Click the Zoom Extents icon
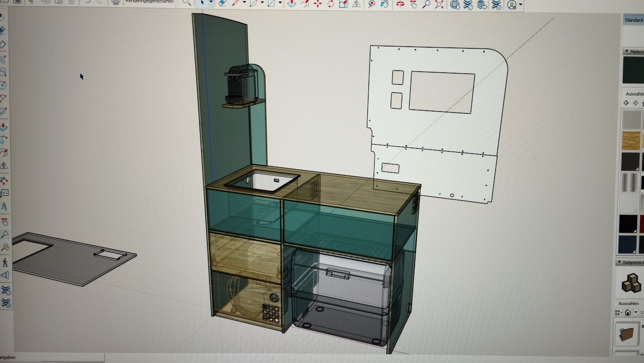Image resolution: width=644 pixels, height=363 pixels. 439,4
